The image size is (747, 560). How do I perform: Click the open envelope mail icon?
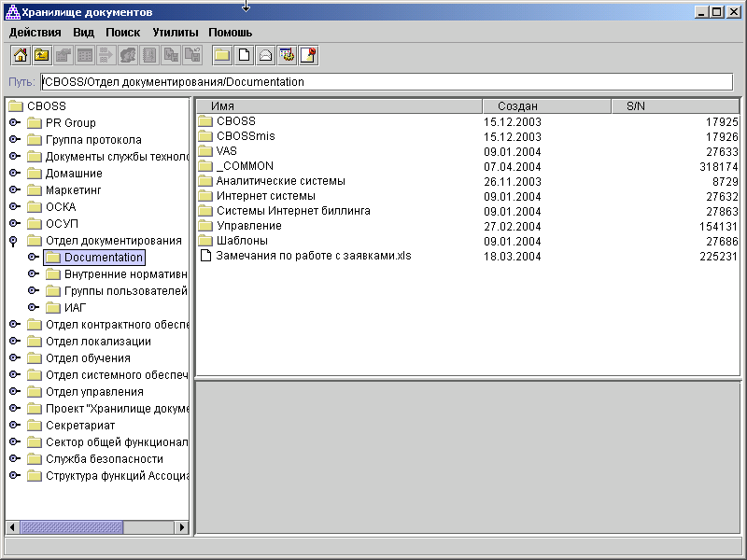coord(265,55)
